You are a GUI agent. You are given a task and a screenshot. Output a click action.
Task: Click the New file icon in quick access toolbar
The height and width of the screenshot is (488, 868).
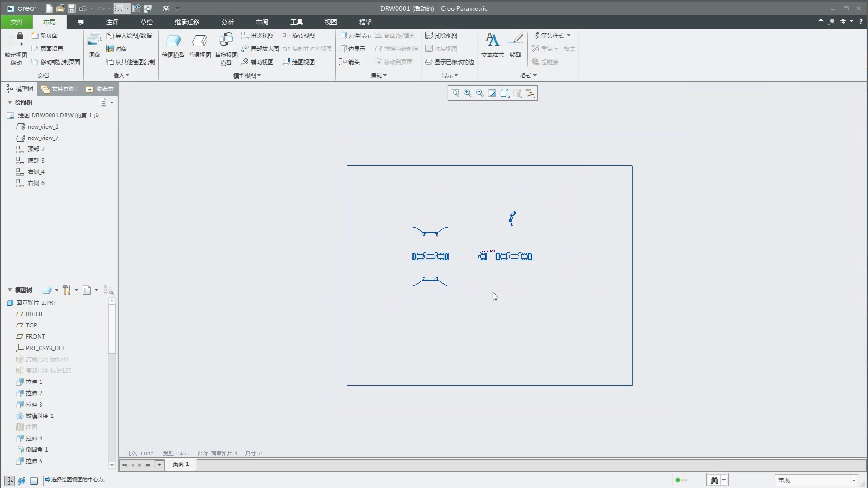click(49, 8)
